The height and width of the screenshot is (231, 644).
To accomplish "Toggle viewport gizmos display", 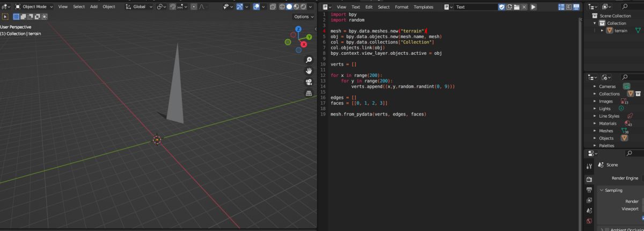I will tap(239, 7).
